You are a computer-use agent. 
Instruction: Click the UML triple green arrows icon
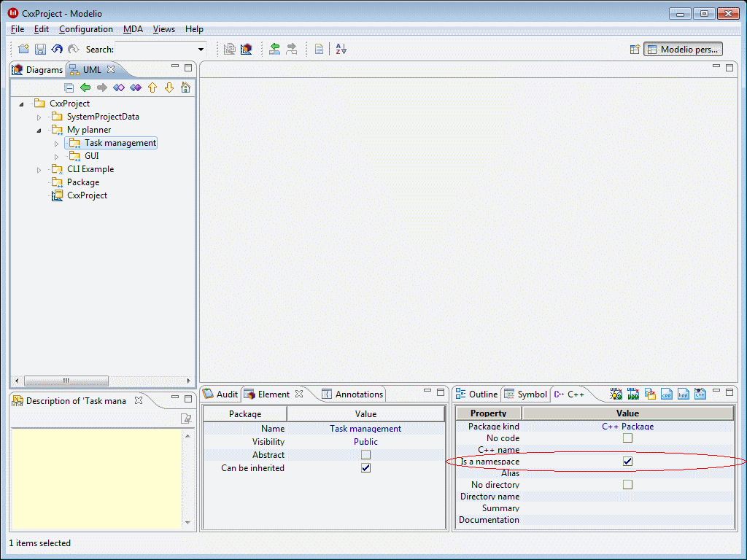click(633, 394)
